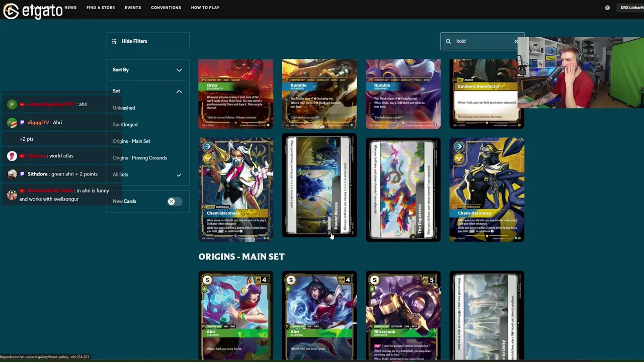Click into the search input containing hold
644x362 pixels.
pos(482,41)
